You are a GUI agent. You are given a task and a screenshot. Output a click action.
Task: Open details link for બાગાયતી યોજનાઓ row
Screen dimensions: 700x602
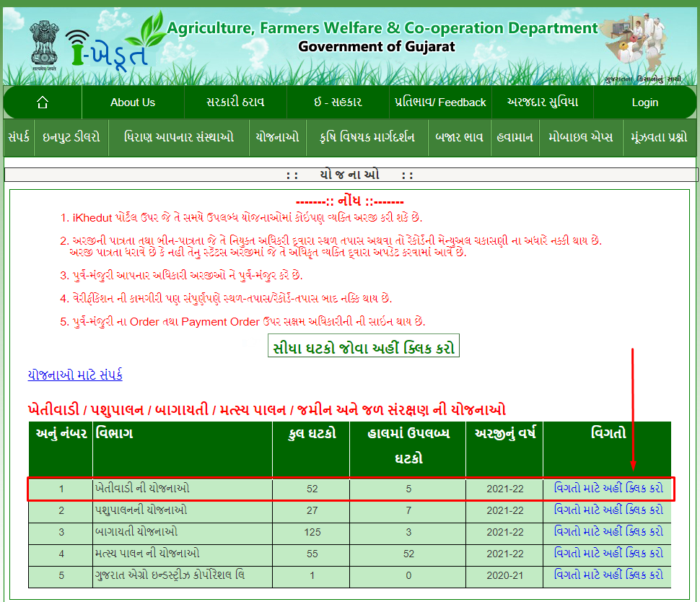[x=608, y=531]
